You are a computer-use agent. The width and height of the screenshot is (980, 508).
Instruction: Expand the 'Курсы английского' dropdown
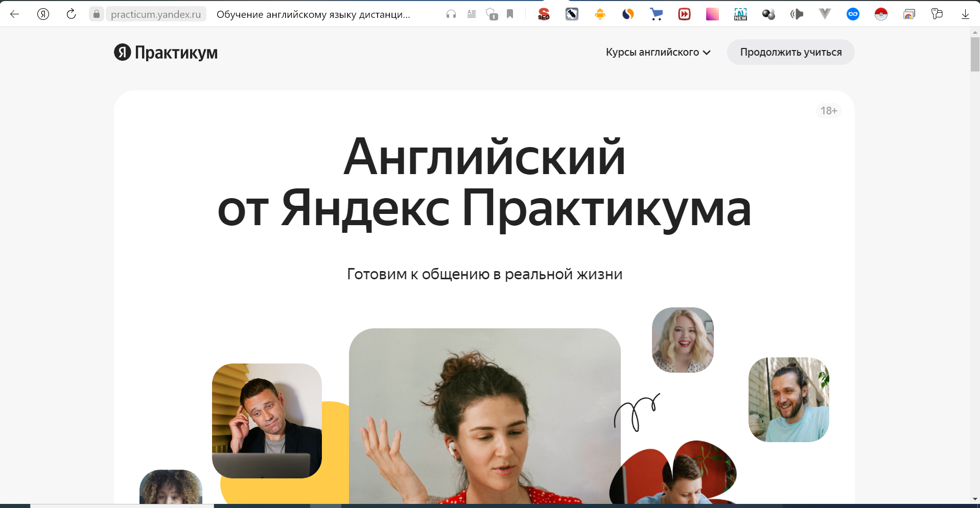658,52
